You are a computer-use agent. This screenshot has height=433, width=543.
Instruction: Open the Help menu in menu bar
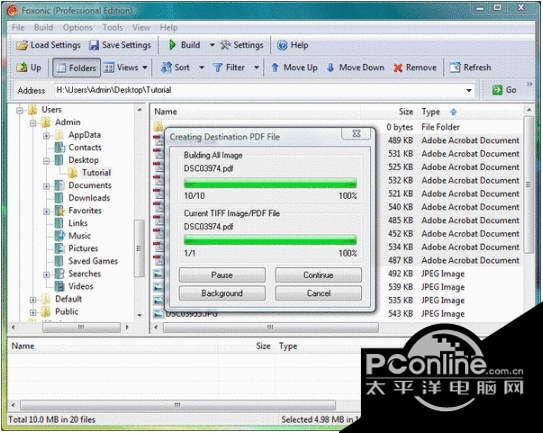click(169, 27)
